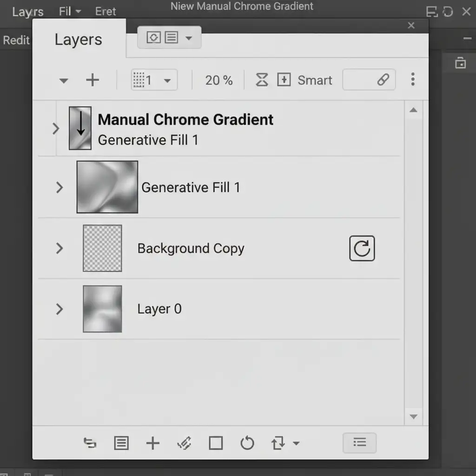Select the Layers panel tab
476x476 pixels.
78,40
